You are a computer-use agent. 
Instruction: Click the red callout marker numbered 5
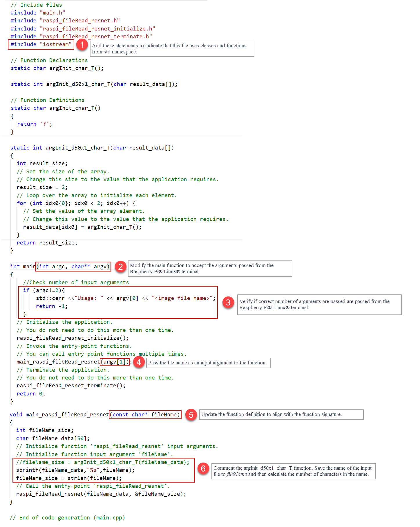pyautogui.click(x=191, y=415)
